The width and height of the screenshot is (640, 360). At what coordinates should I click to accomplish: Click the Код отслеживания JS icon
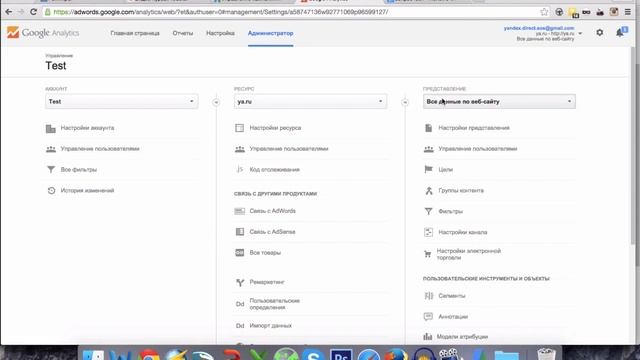pos(240,169)
